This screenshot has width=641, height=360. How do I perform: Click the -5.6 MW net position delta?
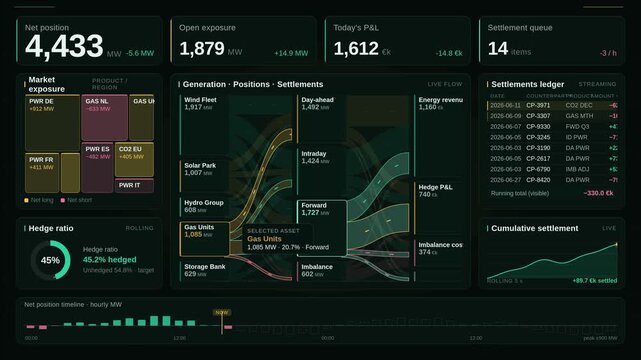(140, 53)
